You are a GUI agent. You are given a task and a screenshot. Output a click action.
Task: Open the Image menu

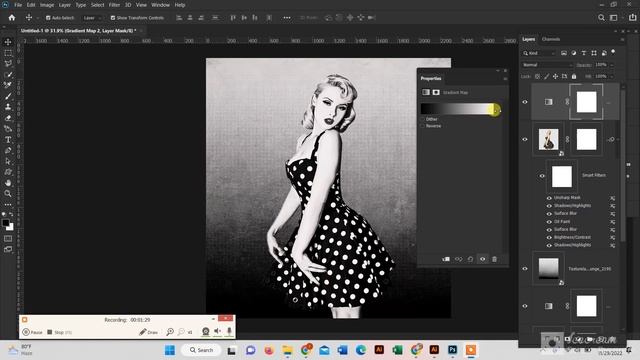47,5
